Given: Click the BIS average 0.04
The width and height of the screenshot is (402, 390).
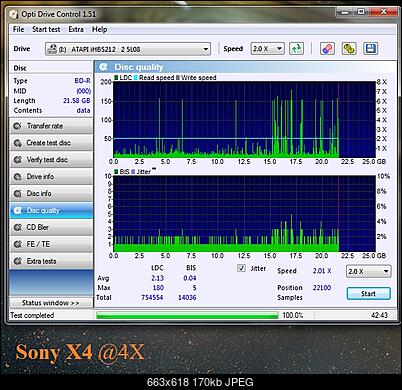Looking at the screenshot, I should point(190,278).
